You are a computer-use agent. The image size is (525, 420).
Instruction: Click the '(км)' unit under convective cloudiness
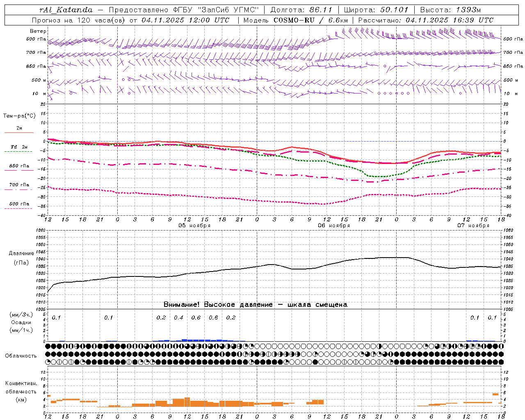tap(21, 399)
